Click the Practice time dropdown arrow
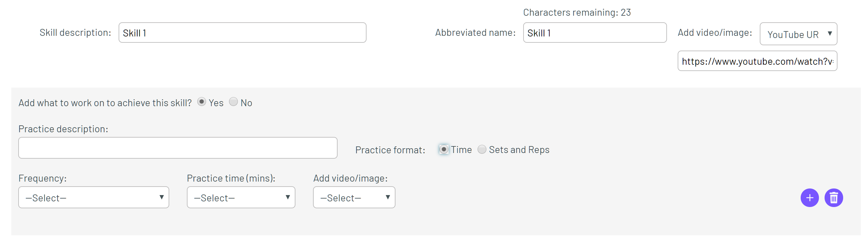 [288, 197]
